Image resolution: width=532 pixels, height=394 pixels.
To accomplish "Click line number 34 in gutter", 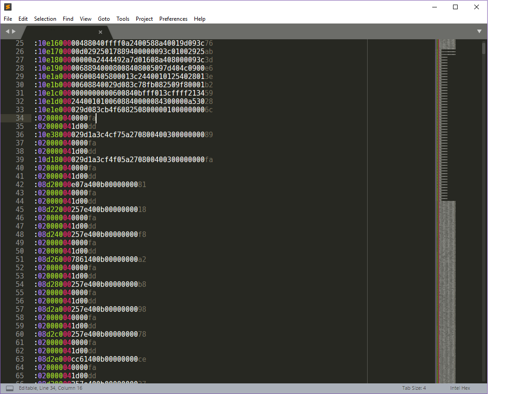I will pos(20,118).
